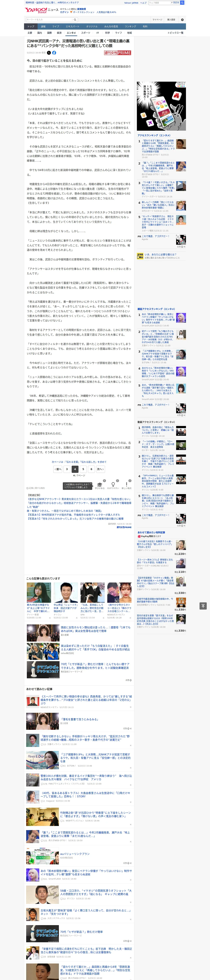Open the ランキング navigation tab

pyautogui.click(x=130, y=27)
